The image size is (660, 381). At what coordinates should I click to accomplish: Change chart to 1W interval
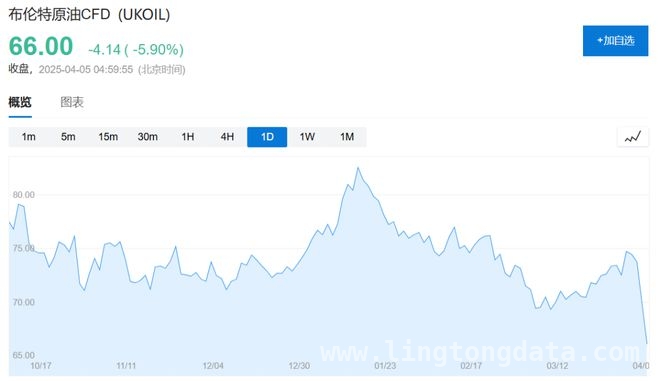pos(307,137)
